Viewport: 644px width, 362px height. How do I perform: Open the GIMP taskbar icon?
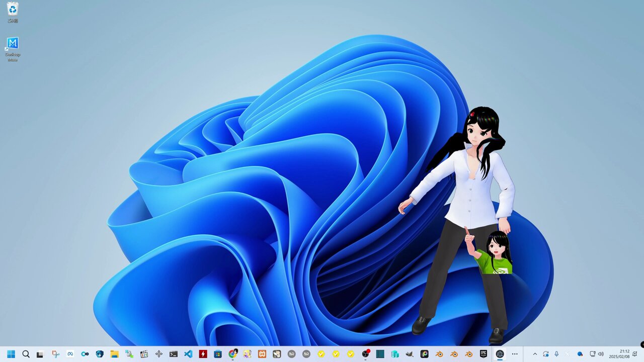[410, 354]
